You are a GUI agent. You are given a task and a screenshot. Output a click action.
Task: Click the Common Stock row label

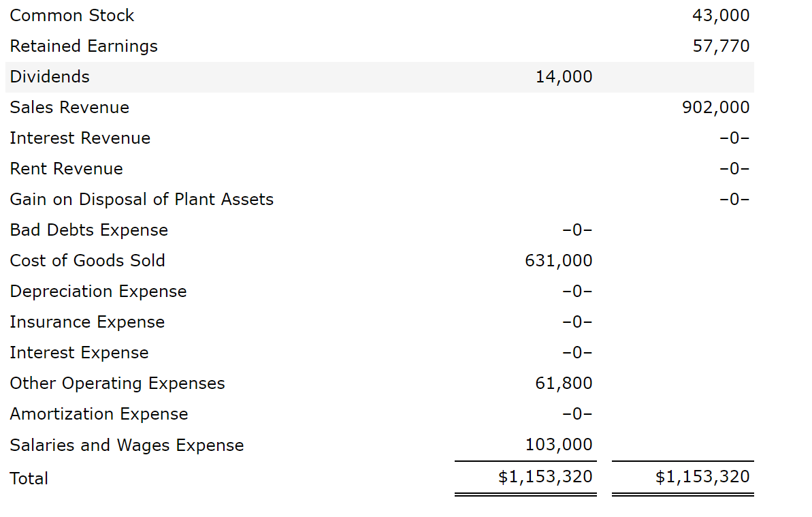(72, 16)
